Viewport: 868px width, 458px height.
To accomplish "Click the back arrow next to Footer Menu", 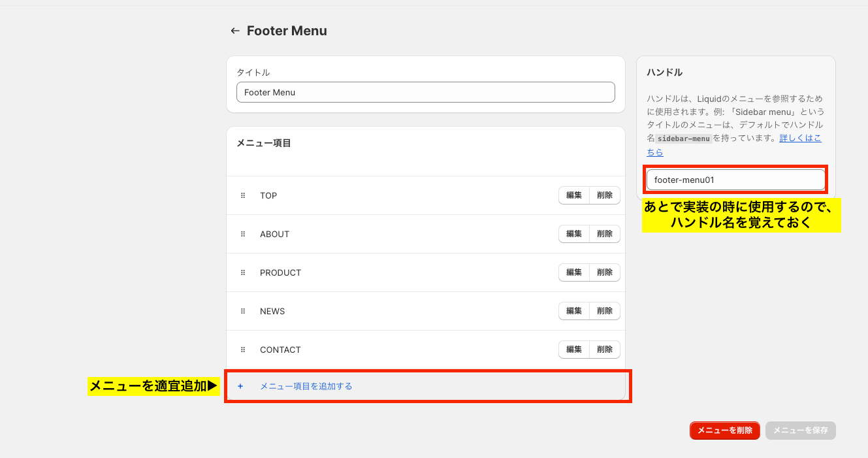I will point(235,31).
